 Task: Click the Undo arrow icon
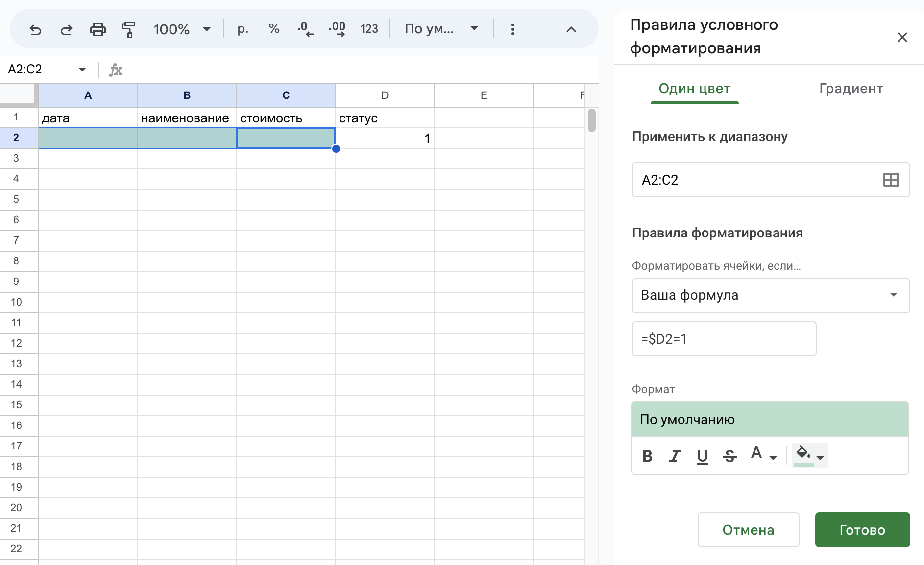(35, 29)
